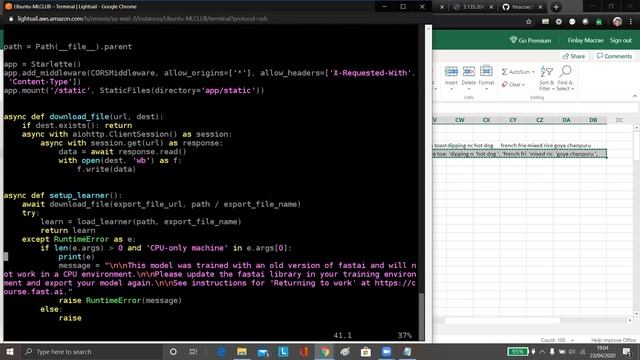Click Share button in Excel
The image size is (640, 360).
[x=573, y=56]
